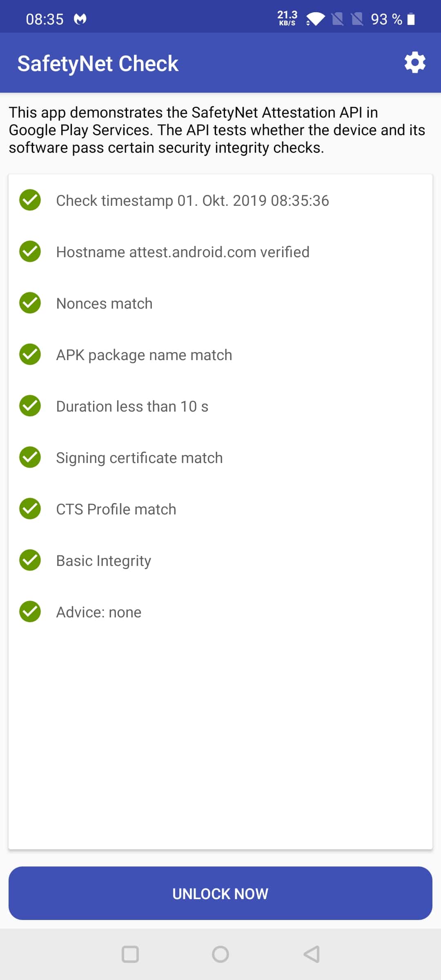Click the green check beside Nonces match
The width and height of the screenshot is (441, 980).
pyautogui.click(x=30, y=303)
